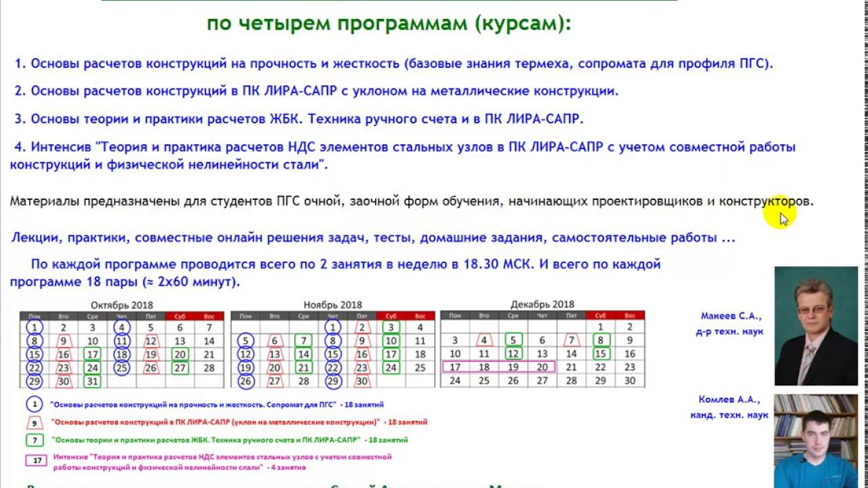Click the sentence "По каждой программе проводится всего"
Screen dimensions: 868x488
pos(335,272)
